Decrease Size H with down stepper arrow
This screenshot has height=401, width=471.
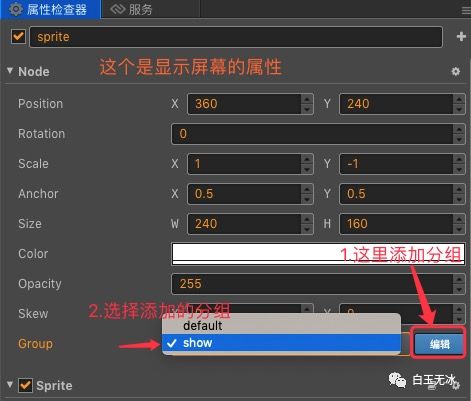click(x=459, y=229)
